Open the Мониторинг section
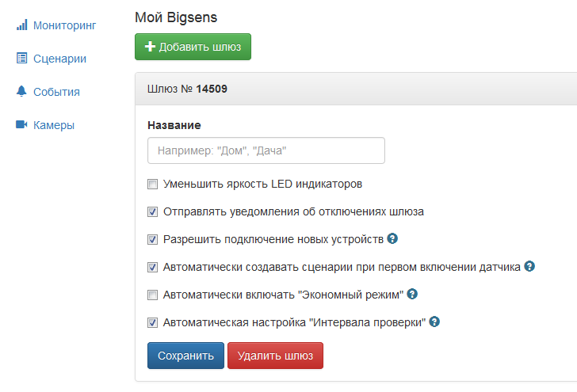Screen dimensions: 577x392 [64, 25]
